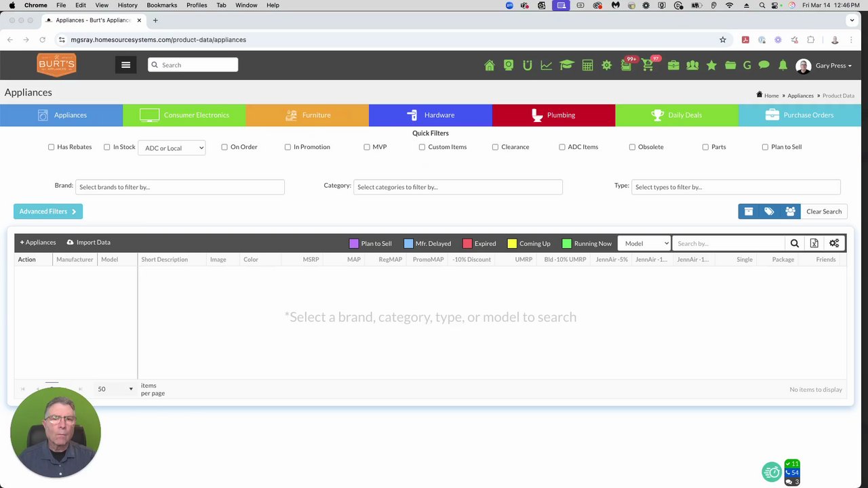The height and width of the screenshot is (488, 868).
Task: Switch to the Consumer Electronics tab
Action: point(184,115)
